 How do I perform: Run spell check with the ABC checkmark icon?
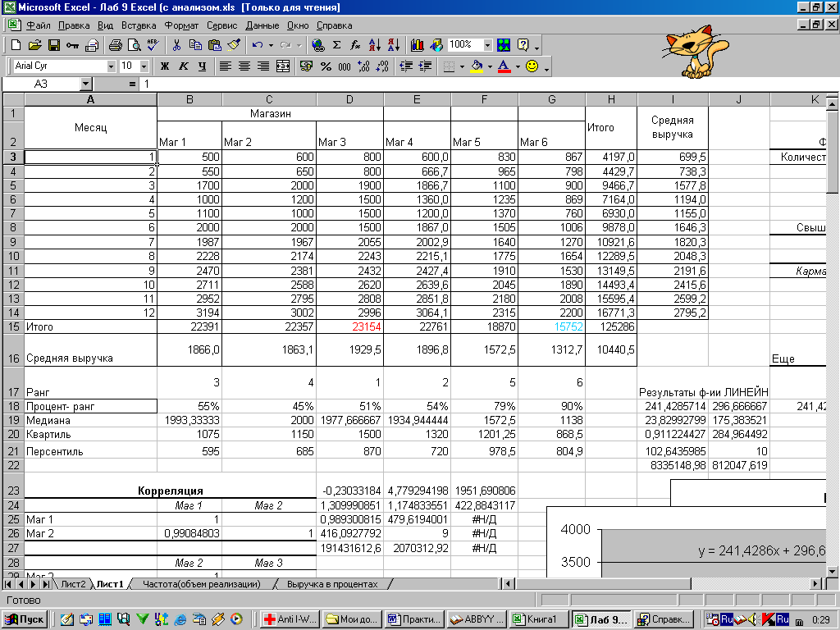[x=153, y=46]
